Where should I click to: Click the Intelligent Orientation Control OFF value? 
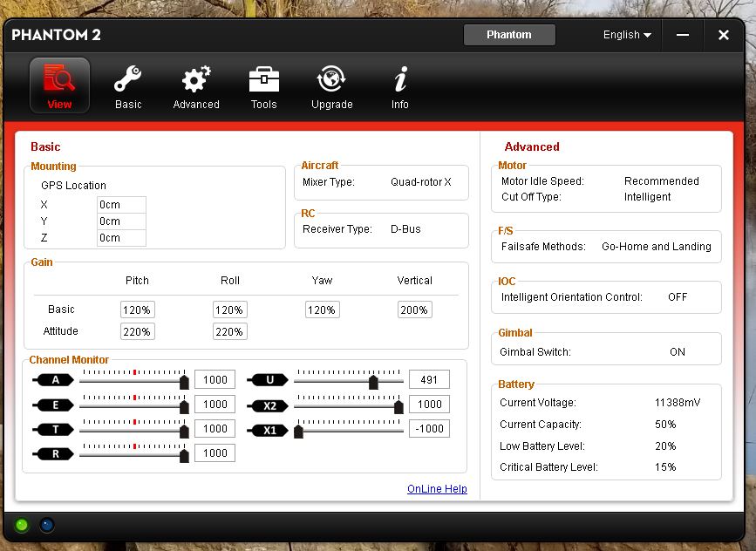678,297
